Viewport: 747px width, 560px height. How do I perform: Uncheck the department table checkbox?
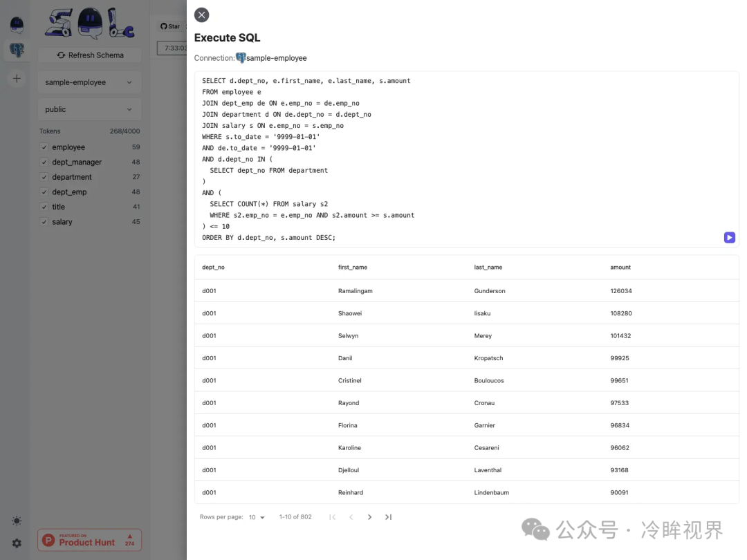click(x=44, y=177)
